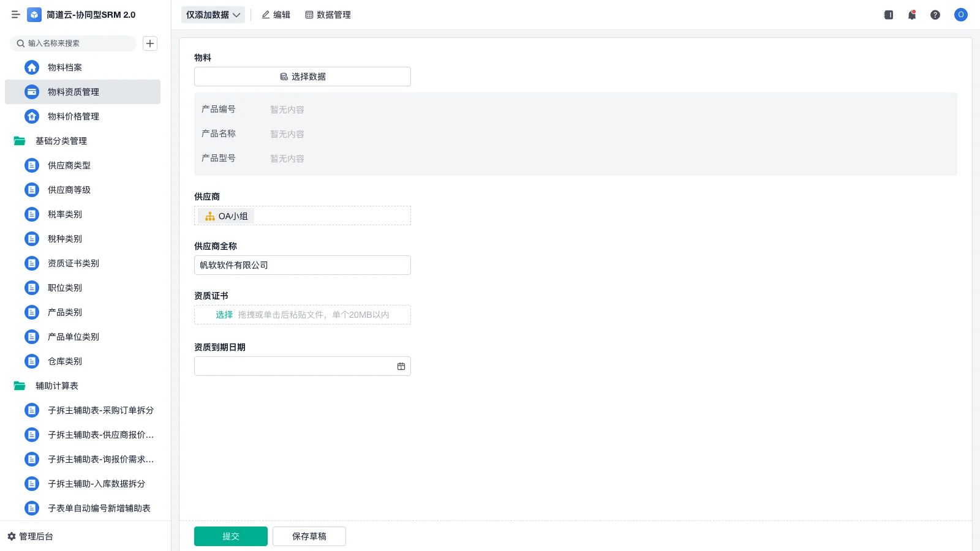
Task: Open the user avatar menu
Action: 961,15
